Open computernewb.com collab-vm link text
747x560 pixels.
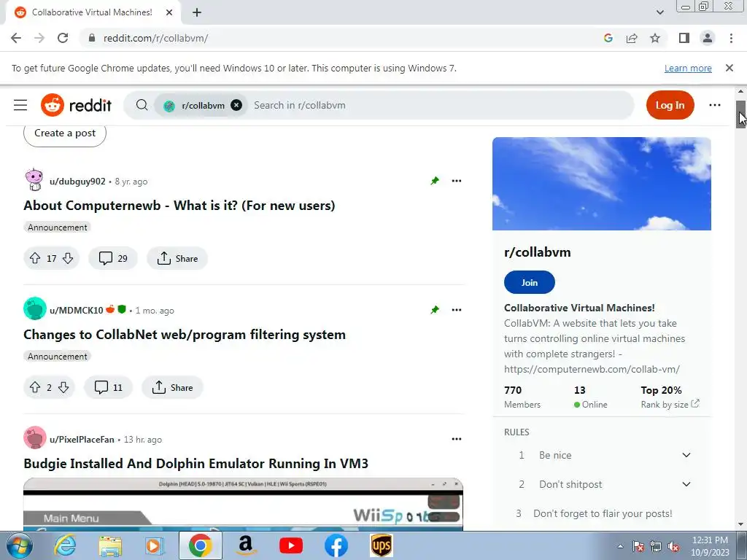pyautogui.click(x=592, y=369)
